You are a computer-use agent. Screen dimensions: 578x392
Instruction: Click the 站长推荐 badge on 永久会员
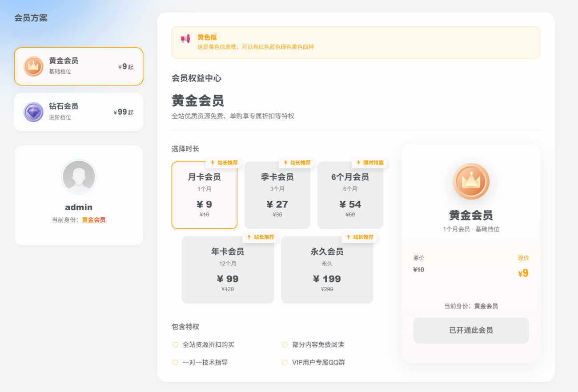(x=360, y=237)
